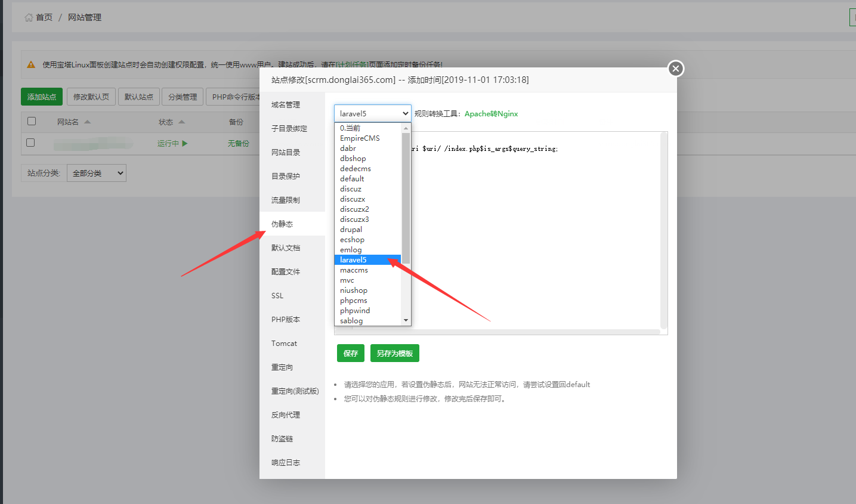Close the site modification dialog
856x504 pixels.
point(675,69)
